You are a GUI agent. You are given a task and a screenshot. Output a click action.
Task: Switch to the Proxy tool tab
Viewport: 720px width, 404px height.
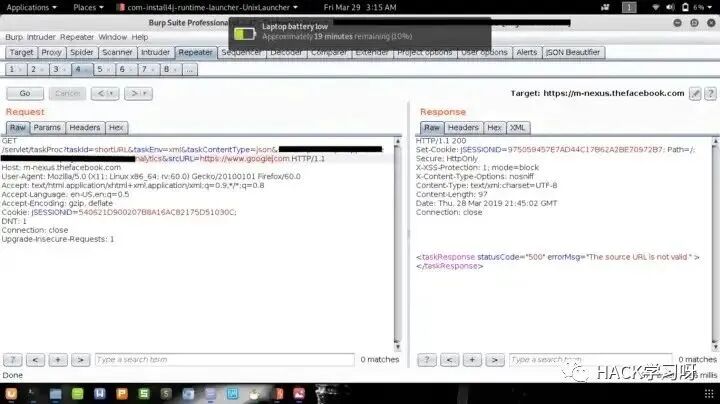[51, 52]
